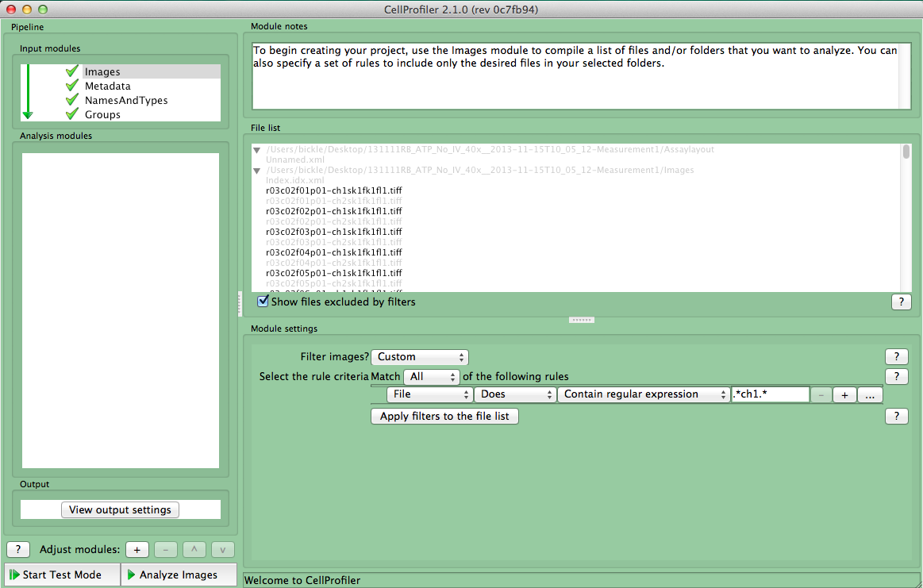Click the yellow minimize window button
This screenshot has height=588, width=923.
pyautogui.click(x=26, y=10)
